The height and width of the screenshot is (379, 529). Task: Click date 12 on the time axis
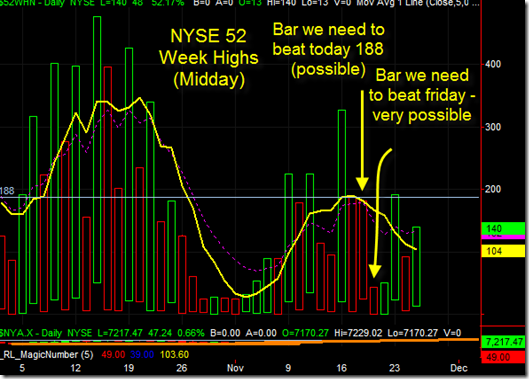[x=76, y=368]
